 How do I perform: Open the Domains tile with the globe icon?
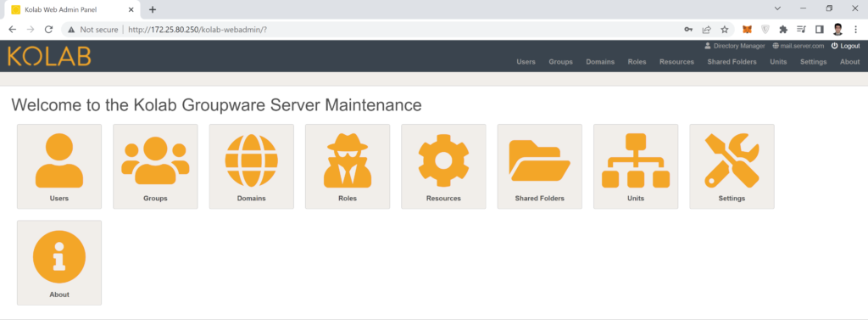(251, 166)
